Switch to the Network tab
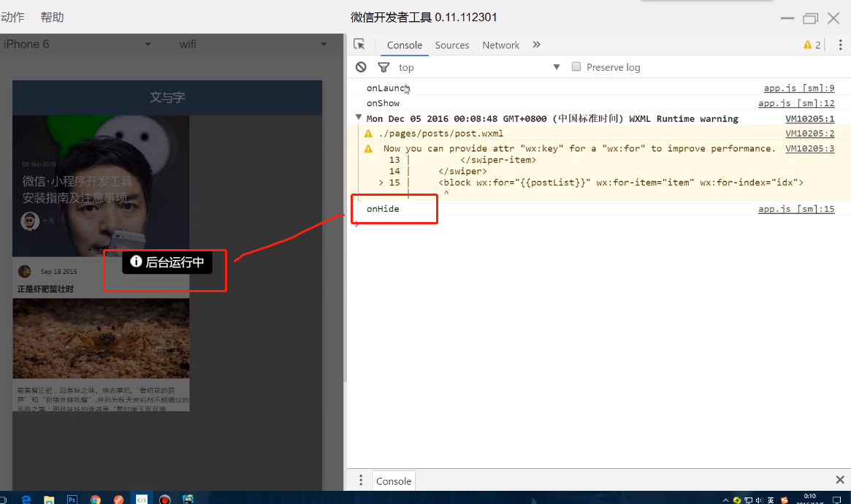This screenshot has width=851, height=504. pyautogui.click(x=500, y=45)
